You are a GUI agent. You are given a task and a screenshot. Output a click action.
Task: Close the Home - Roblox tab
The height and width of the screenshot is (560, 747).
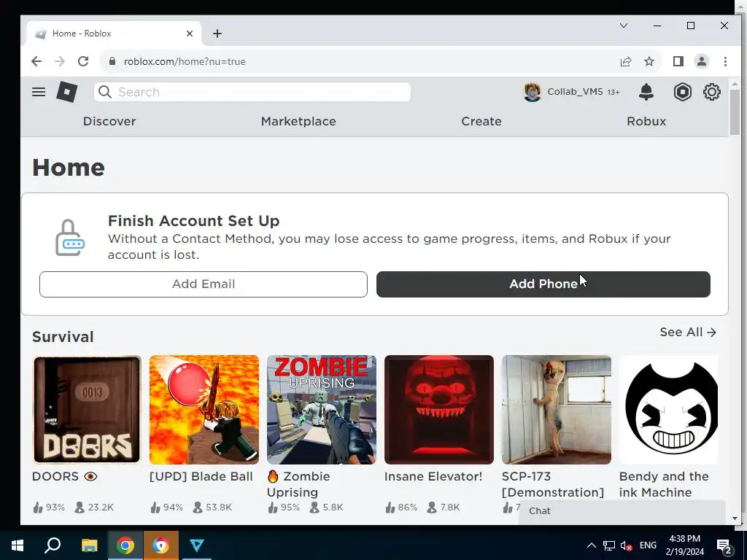pos(189,34)
